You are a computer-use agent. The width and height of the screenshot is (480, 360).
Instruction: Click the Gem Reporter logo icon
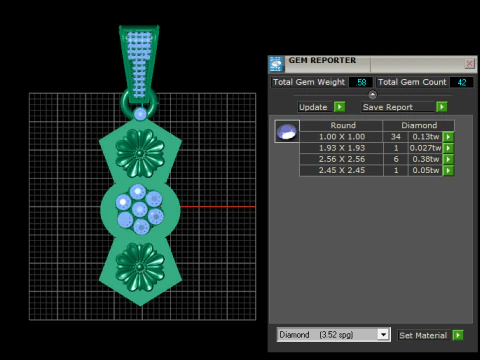tap(276, 64)
